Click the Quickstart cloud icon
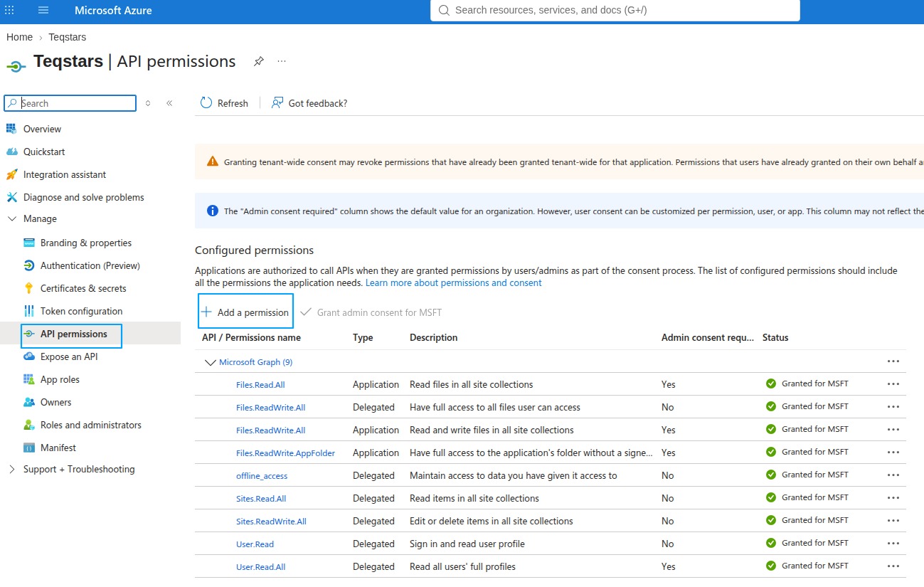This screenshot has height=587, width=924. point(11,152)
